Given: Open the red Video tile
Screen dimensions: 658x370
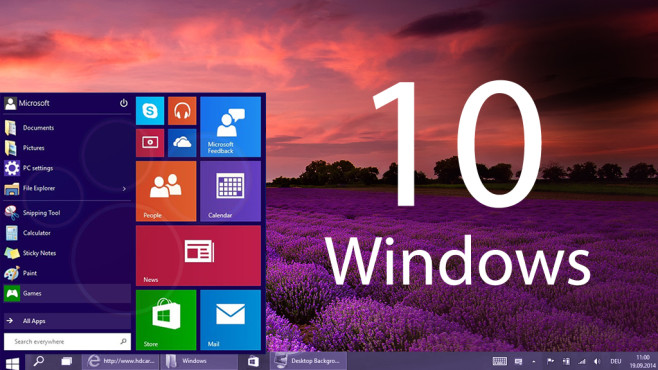Looking at the screenshot, I should 150,143.
